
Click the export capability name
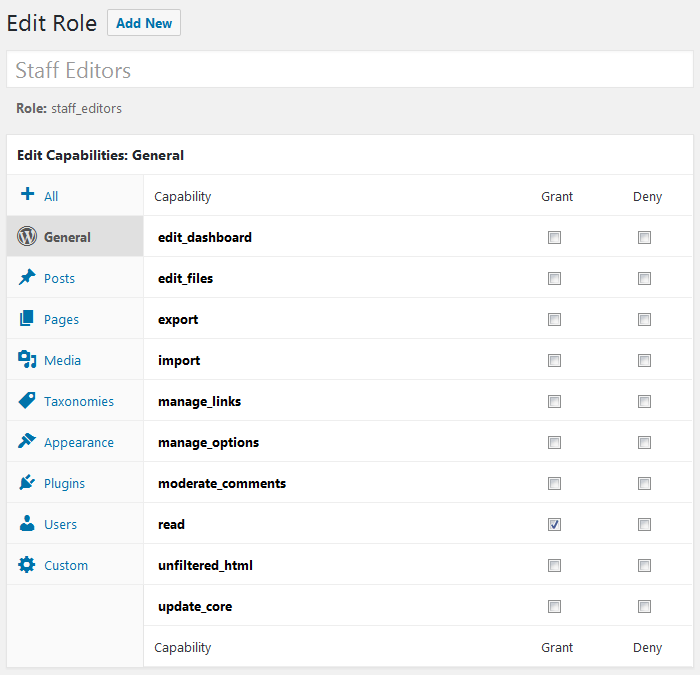(178, 320)
